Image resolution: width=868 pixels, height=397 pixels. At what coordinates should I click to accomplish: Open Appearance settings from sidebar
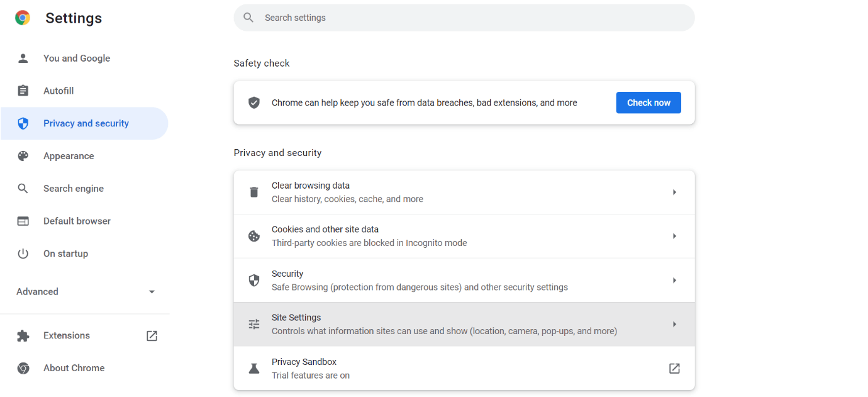click(x=69, y=156)
